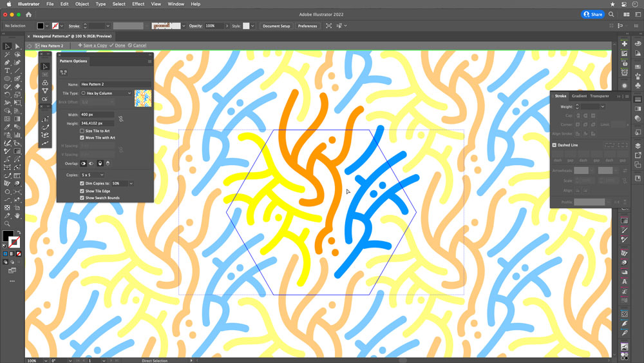Open the Home screen icon

point(29,14)
